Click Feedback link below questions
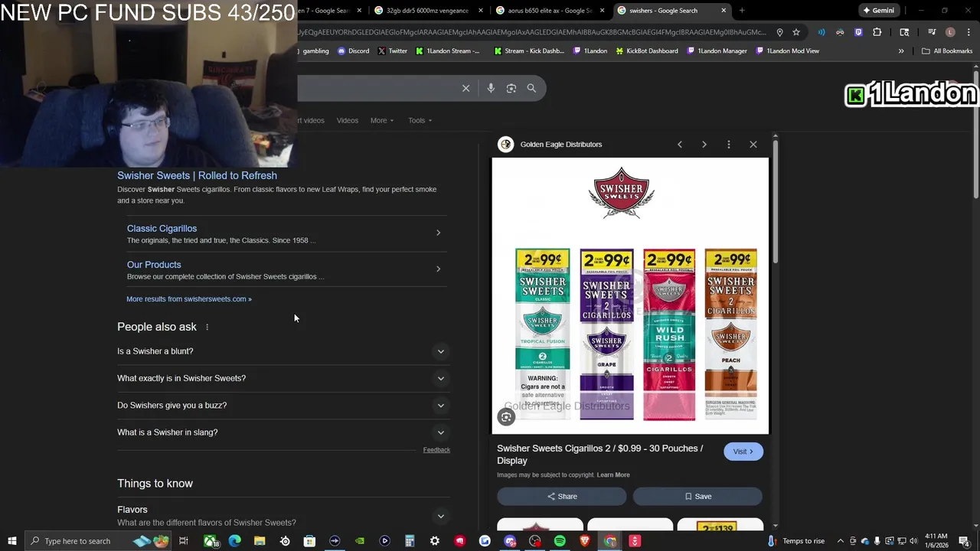The width and height of the screenshot is (980, 551). tap(436, 450)
